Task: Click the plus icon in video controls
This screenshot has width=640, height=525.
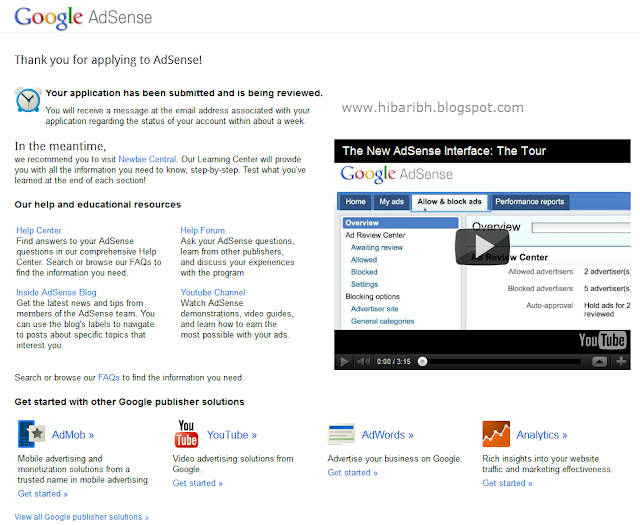Action: coord(621,361)
